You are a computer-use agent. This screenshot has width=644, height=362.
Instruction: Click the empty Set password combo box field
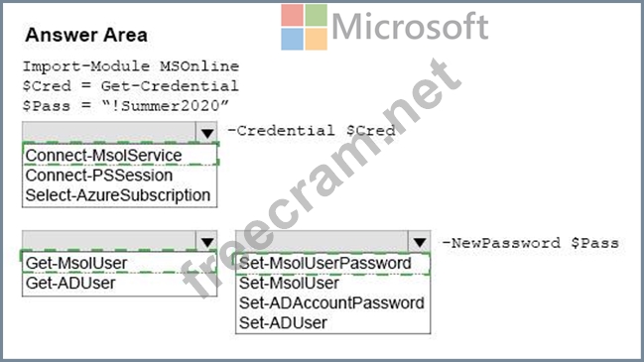(322, 241)
